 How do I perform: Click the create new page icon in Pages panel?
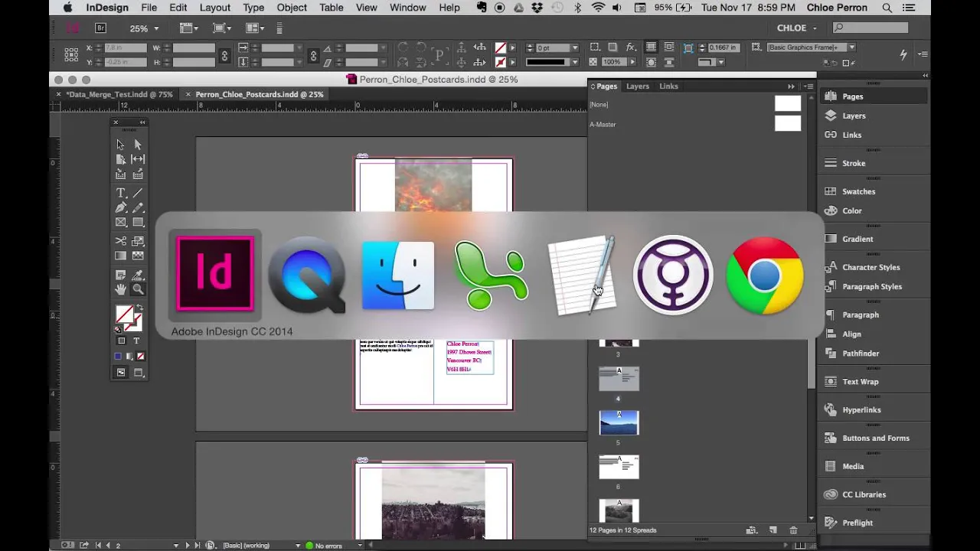(x=773, y=530)
